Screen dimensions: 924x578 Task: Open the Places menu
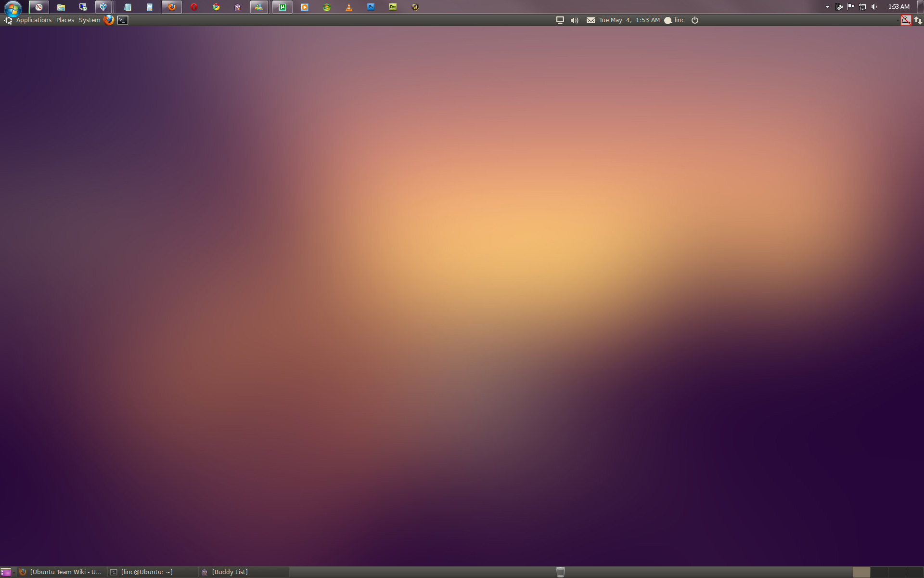(x=65, y=20)
